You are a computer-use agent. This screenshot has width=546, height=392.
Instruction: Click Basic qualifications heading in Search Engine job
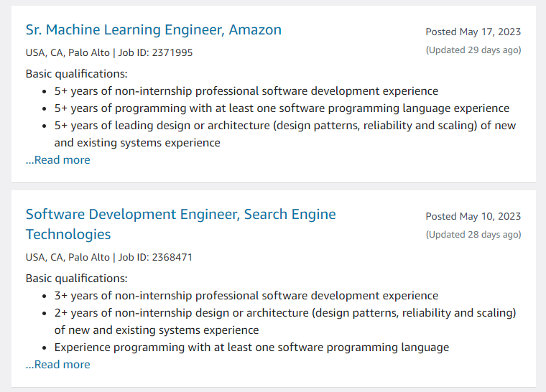pyautogui.click(x=76, y=278)
